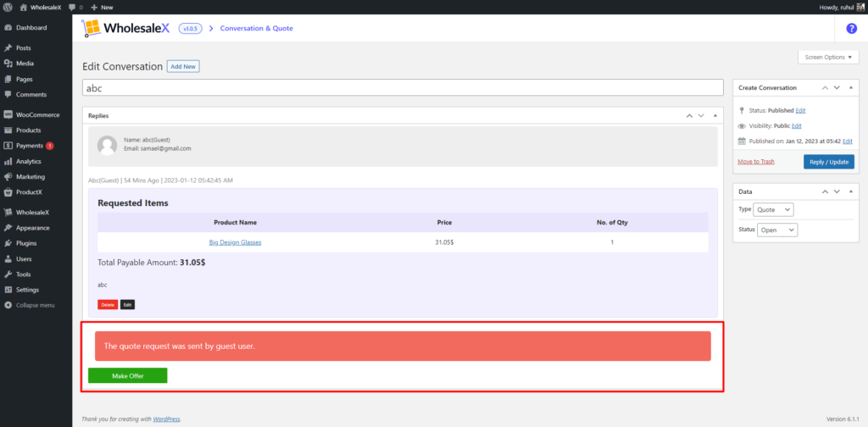Open the Big Design Glasses product link
Screen dimensions: 868x427
point(235,242)
